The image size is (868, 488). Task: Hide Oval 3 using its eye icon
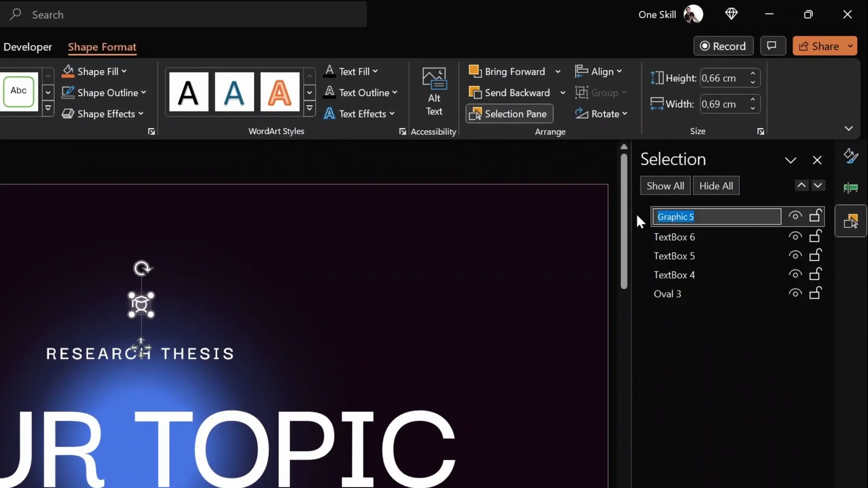point(795,293)
